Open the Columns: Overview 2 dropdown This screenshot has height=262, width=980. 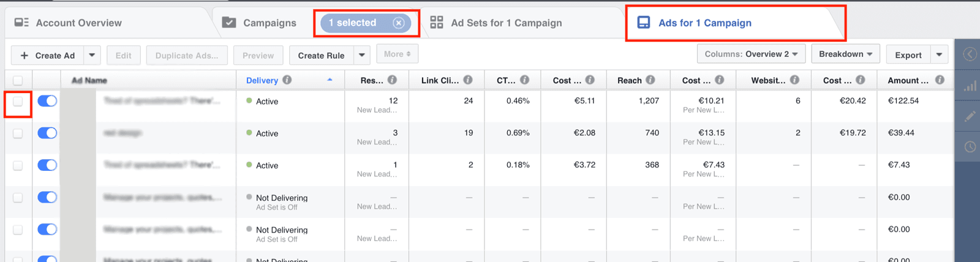coord(751,54)
